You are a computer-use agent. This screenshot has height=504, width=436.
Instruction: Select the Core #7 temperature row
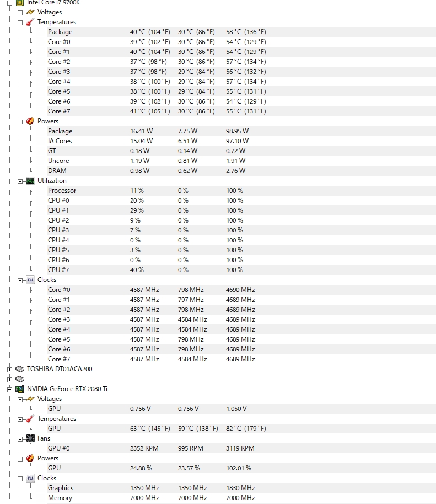(59, 111)
